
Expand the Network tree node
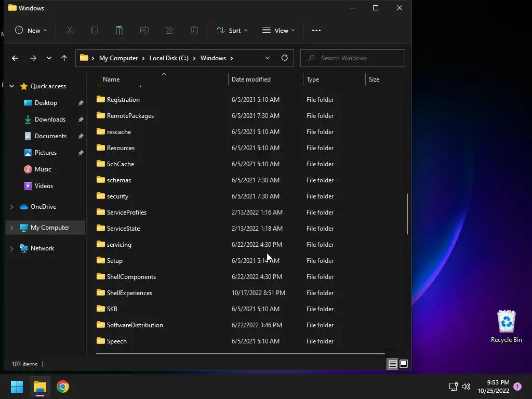(12, 248)
